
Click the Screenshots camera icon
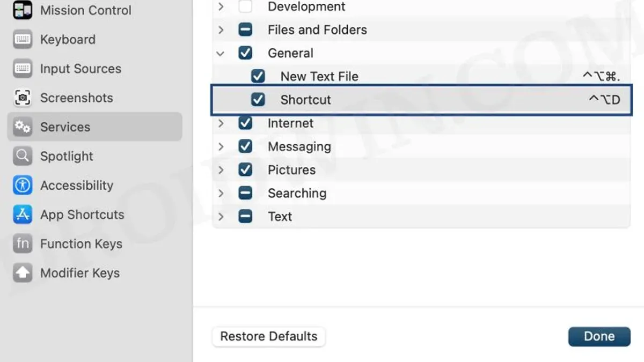click(22, 98)
